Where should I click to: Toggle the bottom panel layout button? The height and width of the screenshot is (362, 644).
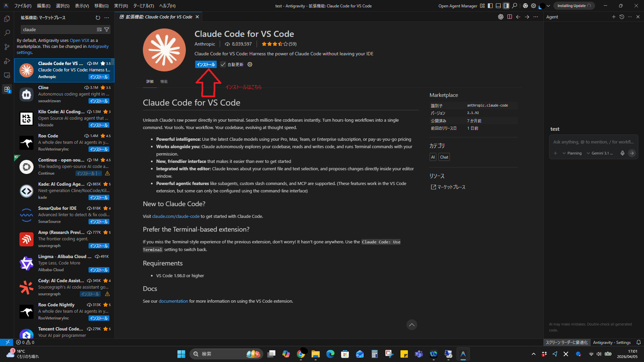click(x=498, y=6)
